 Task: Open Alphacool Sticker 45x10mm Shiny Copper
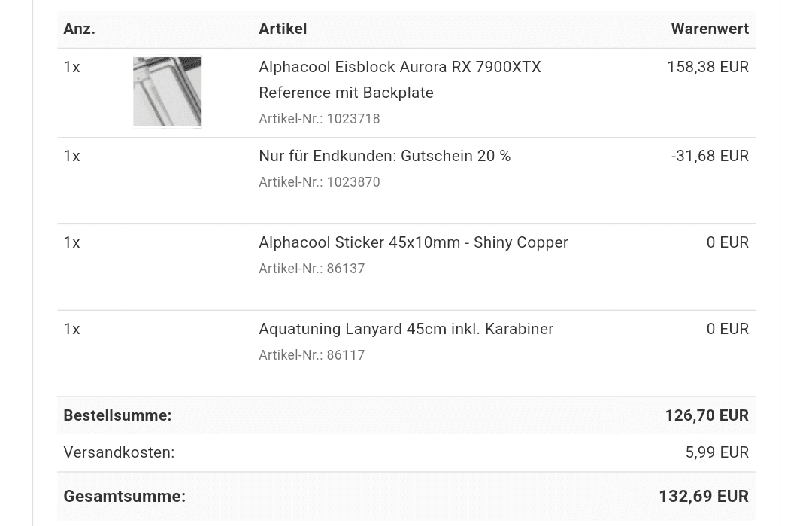point(414,242)
